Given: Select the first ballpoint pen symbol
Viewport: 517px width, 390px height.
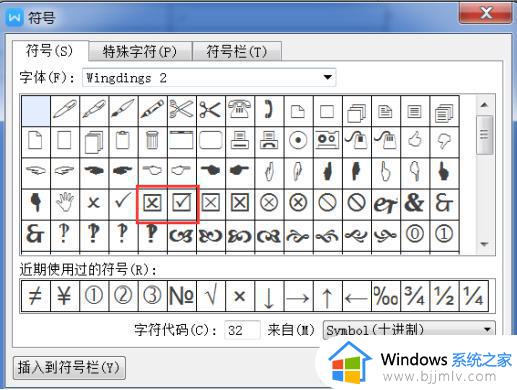Looking at the screenshot, I should pyautogui.click(x=65, y=110).
